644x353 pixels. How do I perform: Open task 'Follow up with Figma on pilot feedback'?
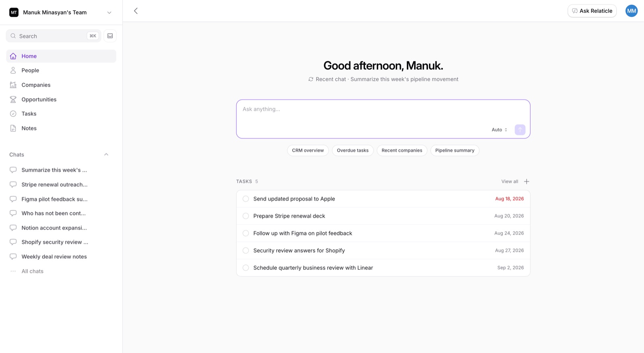click(x=303, y=233)
